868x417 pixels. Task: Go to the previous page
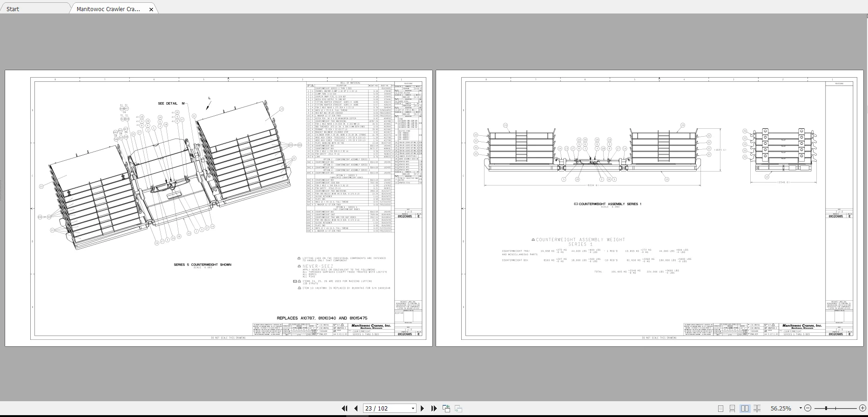click(356, 408)
